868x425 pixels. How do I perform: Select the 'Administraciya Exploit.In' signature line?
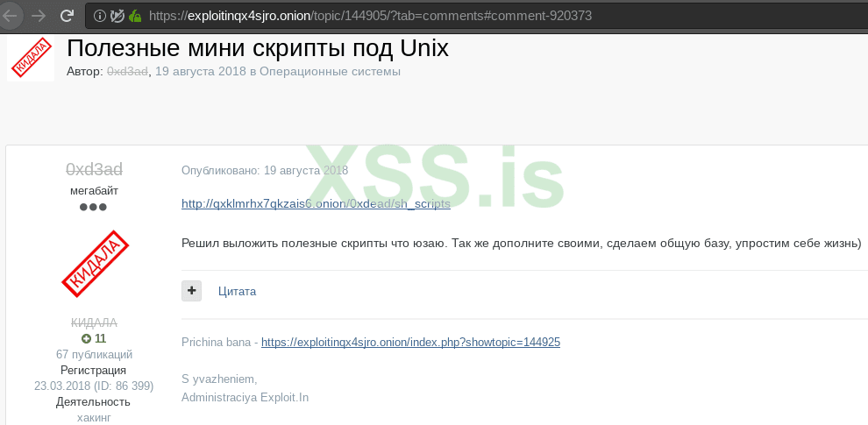pos(245,397)
